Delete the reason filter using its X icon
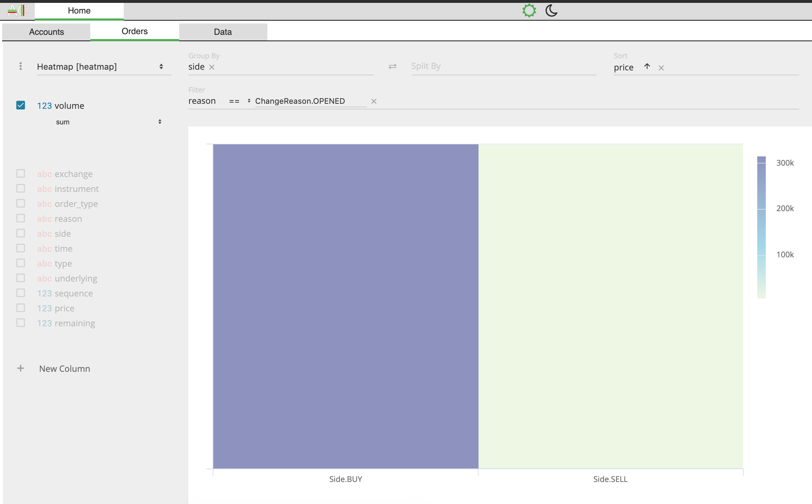 pyautogui.click(x=374, y=101)
